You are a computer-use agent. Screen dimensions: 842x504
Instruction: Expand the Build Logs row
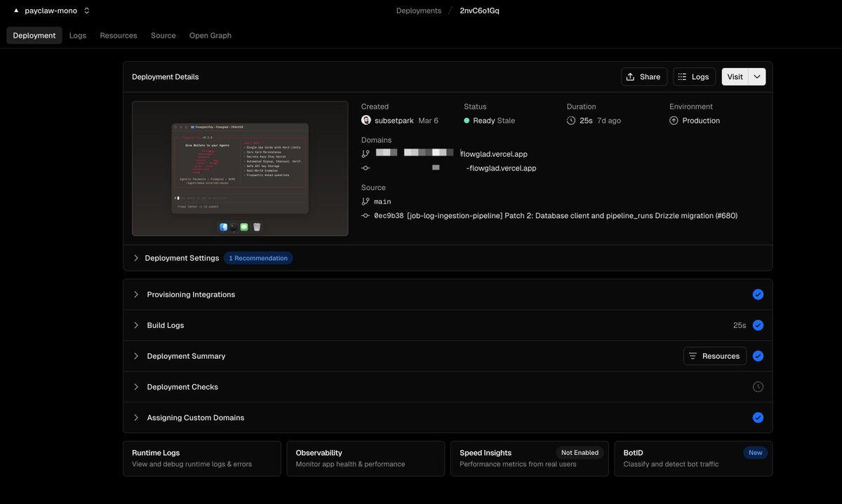[448, 325]
